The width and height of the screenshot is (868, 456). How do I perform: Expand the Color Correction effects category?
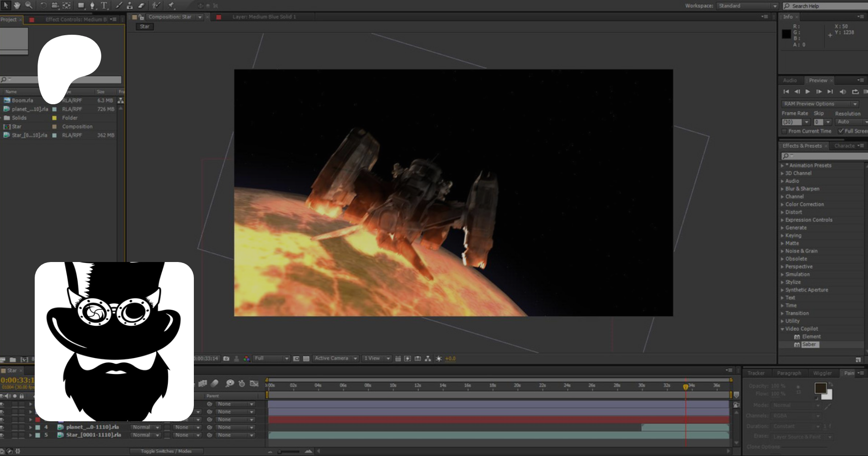[783, 205]
